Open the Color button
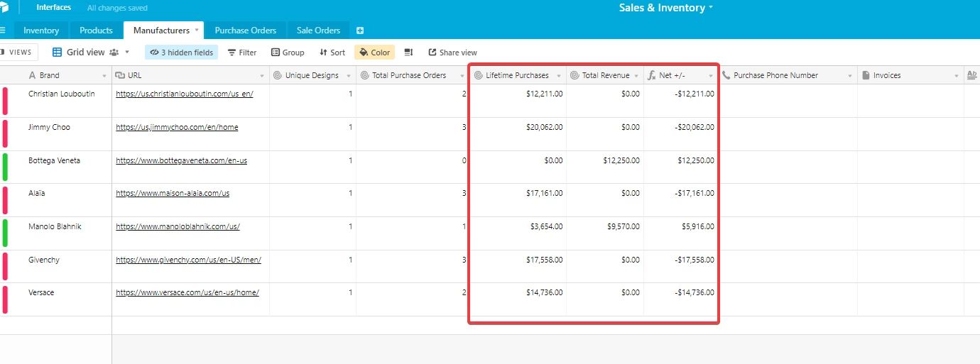The width and height of the screenshot is (980, 364). 374,53
